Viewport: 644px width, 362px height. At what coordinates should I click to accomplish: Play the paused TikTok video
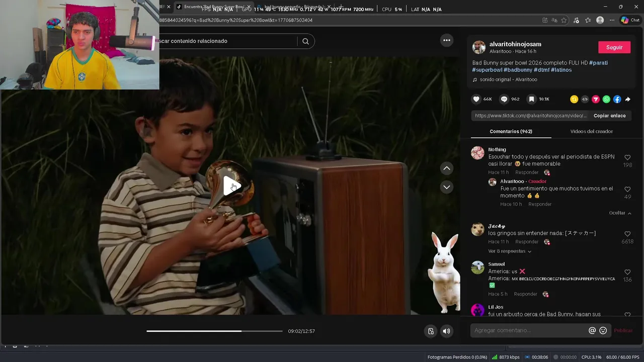[x=232, y=186]
